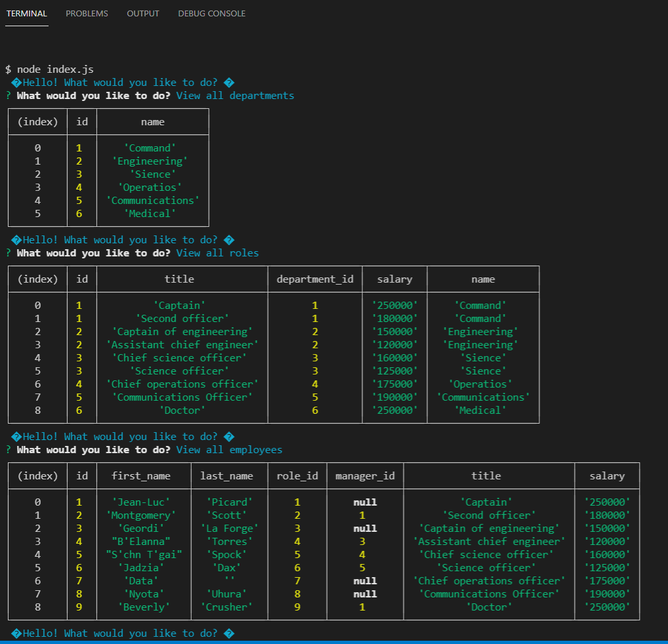The height and width of the screenshot is (644, 668).
Task: Click the 'Medical' cell in the departments table
Action: 150,214
